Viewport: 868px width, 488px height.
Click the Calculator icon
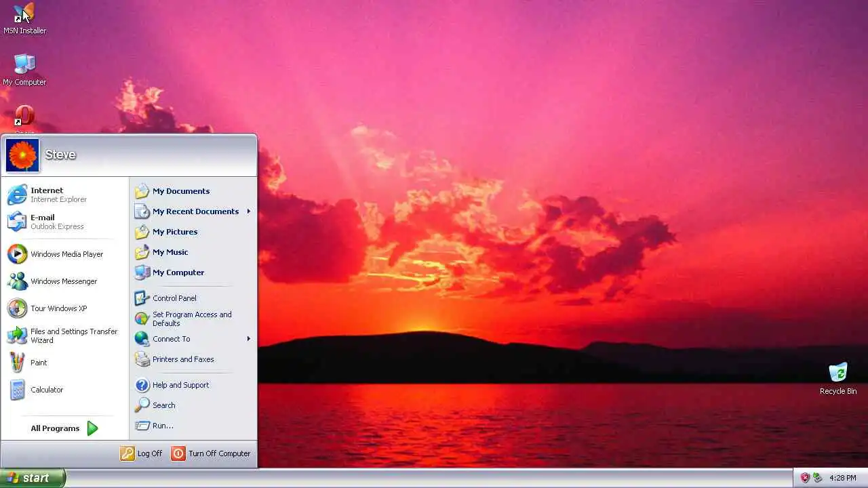point(17,390)
